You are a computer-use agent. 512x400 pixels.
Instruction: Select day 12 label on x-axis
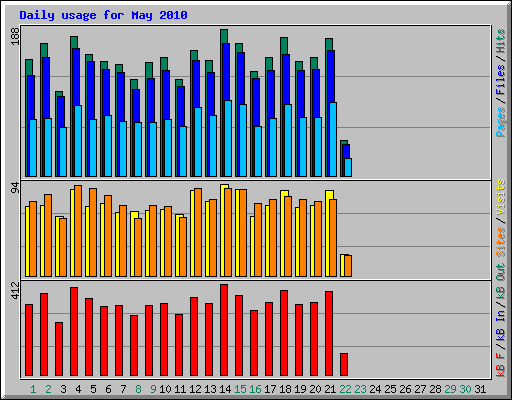tap(195, 389)
